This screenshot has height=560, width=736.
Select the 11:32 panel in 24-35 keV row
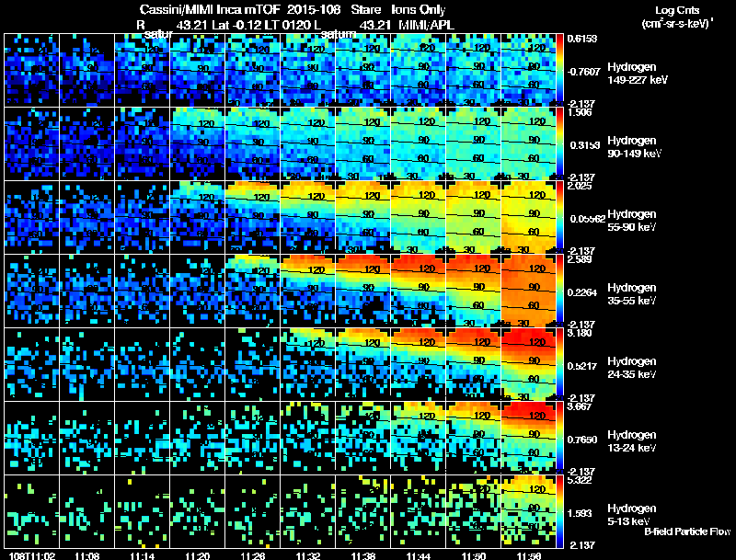point(307,364)
